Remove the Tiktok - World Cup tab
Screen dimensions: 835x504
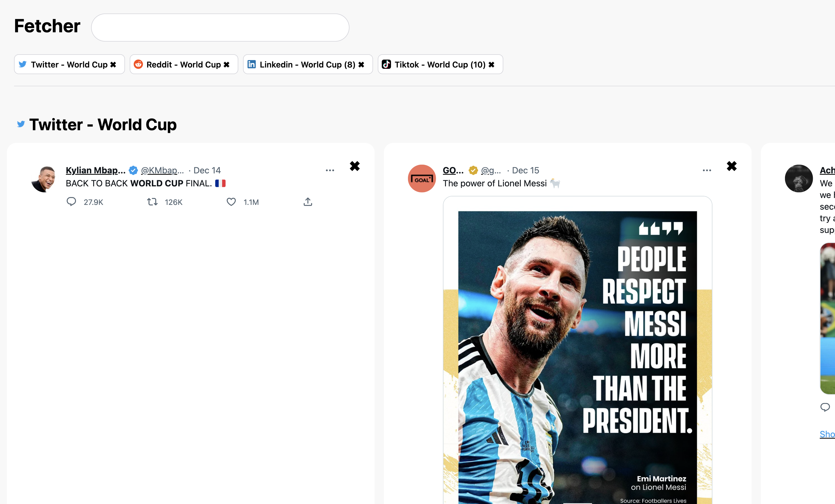click(491, 64)
